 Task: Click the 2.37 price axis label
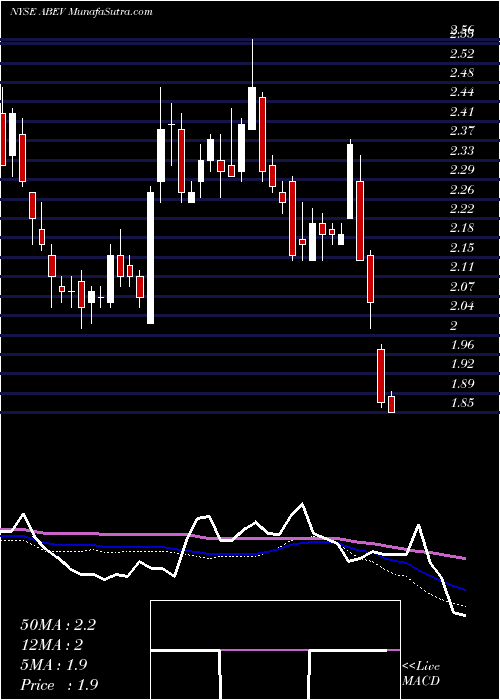click(x=462, y=131)
